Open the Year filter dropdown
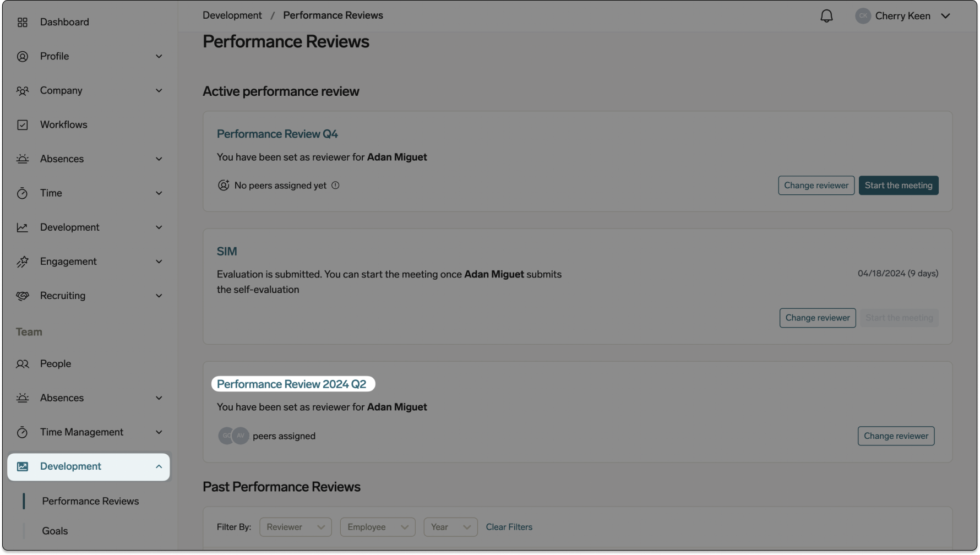 tap(450, 527)
